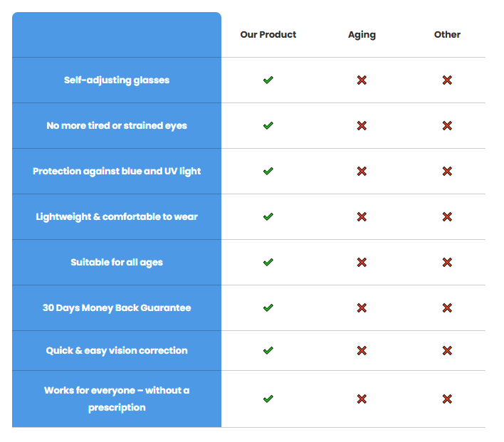This screenshot has height=442, width=504.
Task: Click the green checkmark for Suitable for all ages
Action: click(268, 263)
